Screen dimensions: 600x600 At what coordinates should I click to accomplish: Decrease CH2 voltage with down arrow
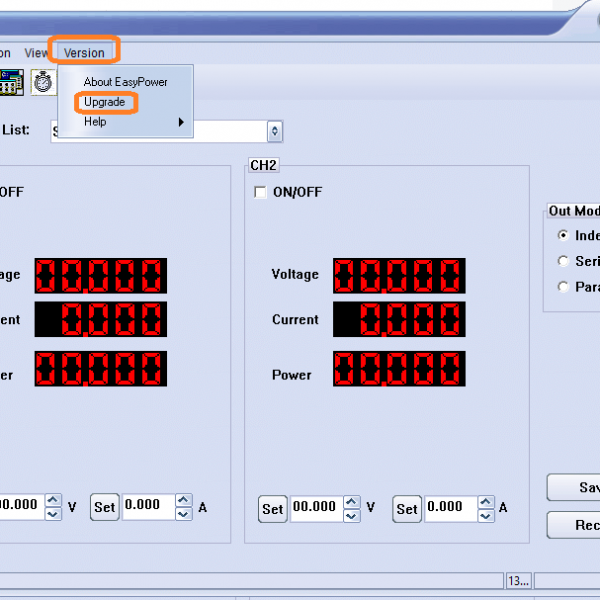[x=352, y=515]
